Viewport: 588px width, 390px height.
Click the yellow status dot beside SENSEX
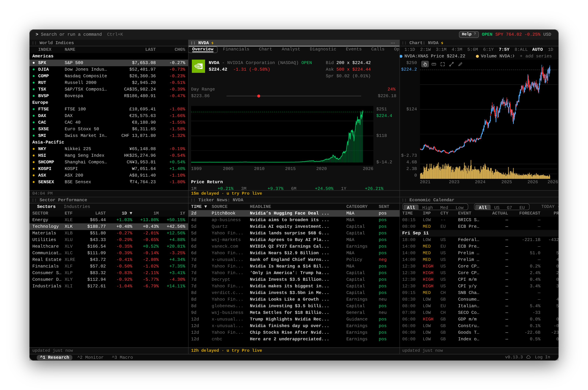34,182
